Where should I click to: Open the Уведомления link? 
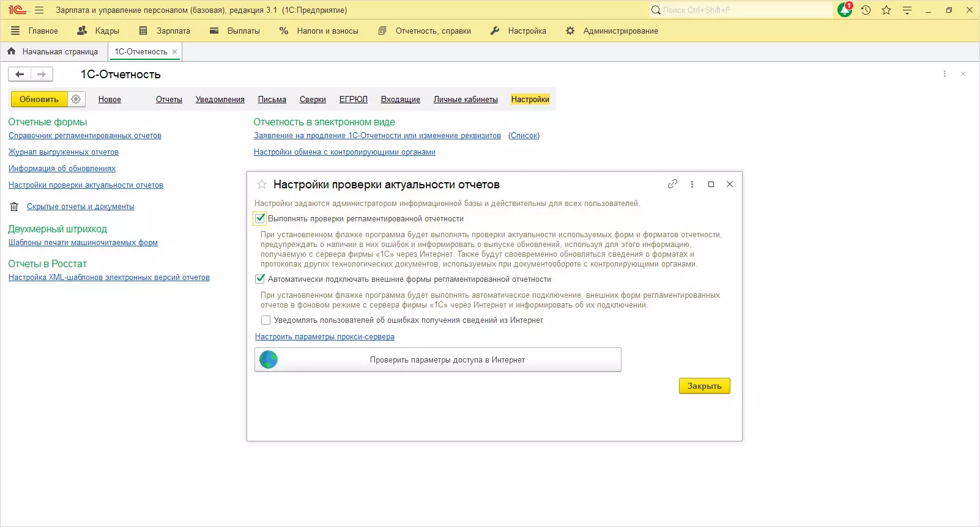click(220, 100)
